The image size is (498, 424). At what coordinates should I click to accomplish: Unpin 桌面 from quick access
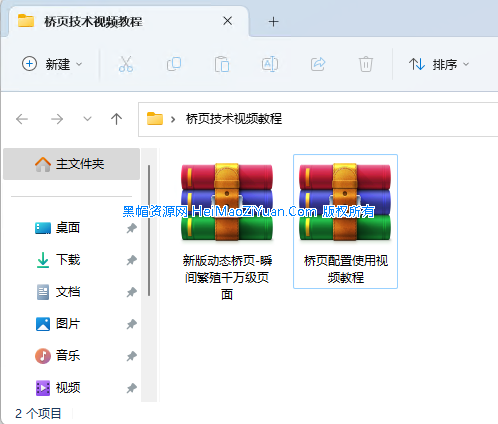point(131,228)
